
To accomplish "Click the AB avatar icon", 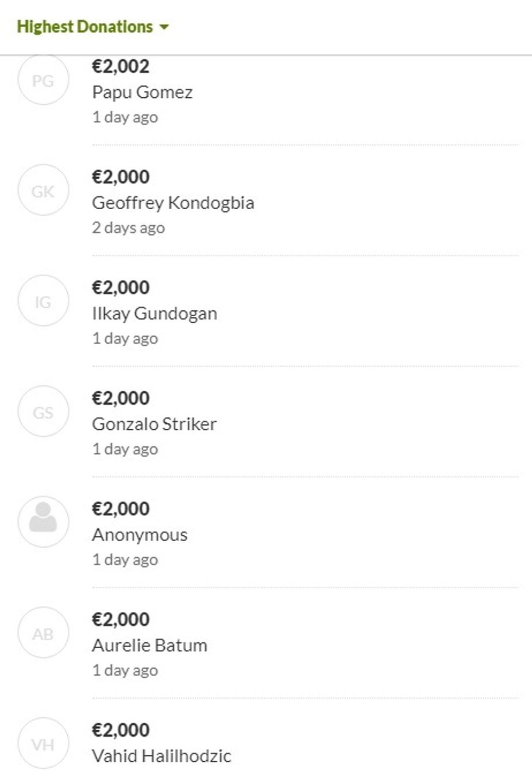I will (x=43, y=634).
